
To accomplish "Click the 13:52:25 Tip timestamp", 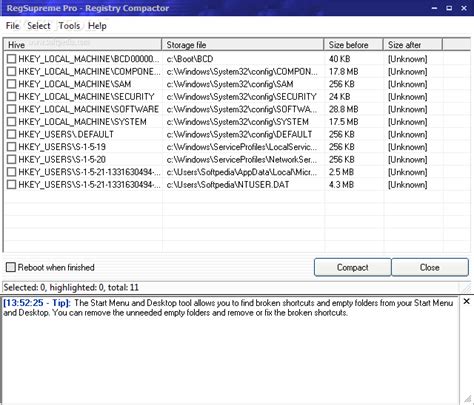I will 37,303.
